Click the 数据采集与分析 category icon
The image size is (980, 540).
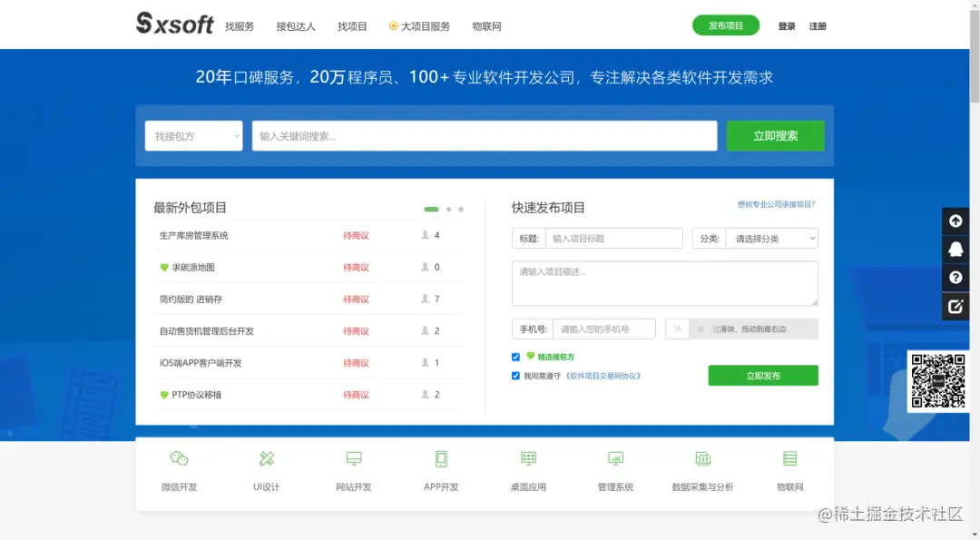(x=703, y=458)
